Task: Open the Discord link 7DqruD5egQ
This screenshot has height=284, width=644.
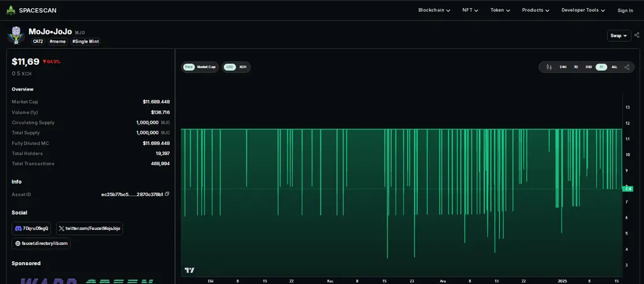Action: coord(31,228)
